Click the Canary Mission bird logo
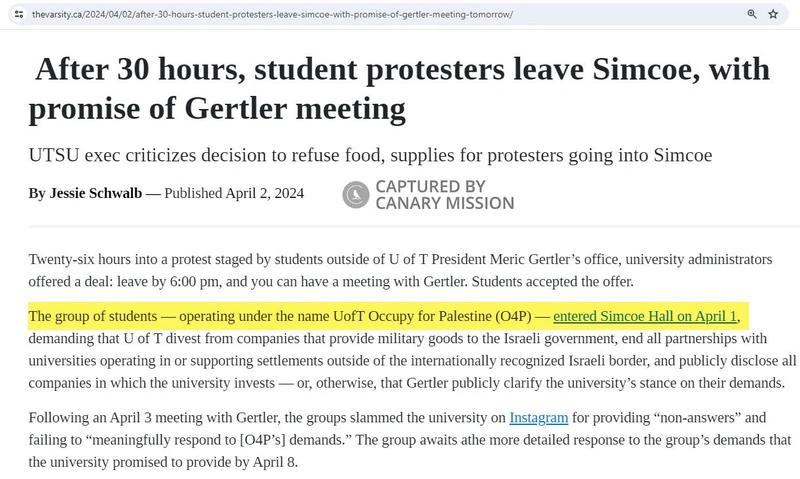 (356, 195)
